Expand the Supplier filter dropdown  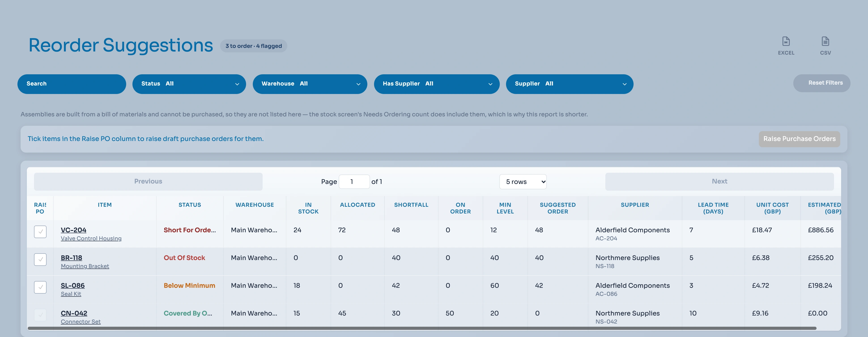pos(569,84)
